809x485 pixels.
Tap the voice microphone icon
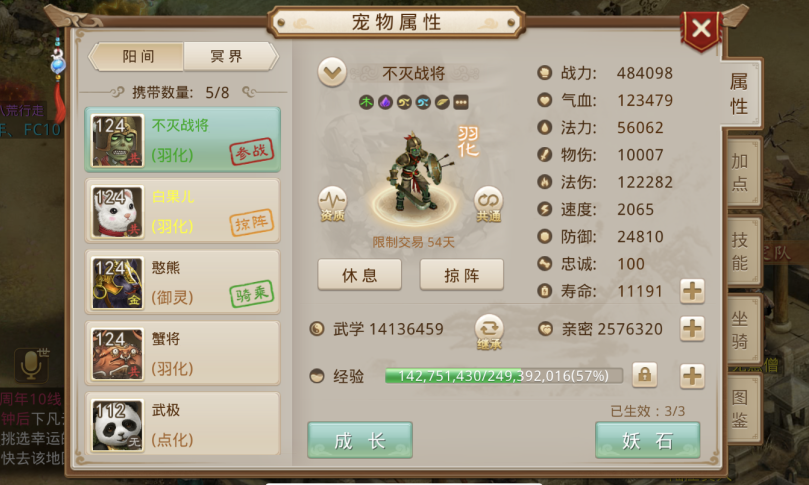31,364
